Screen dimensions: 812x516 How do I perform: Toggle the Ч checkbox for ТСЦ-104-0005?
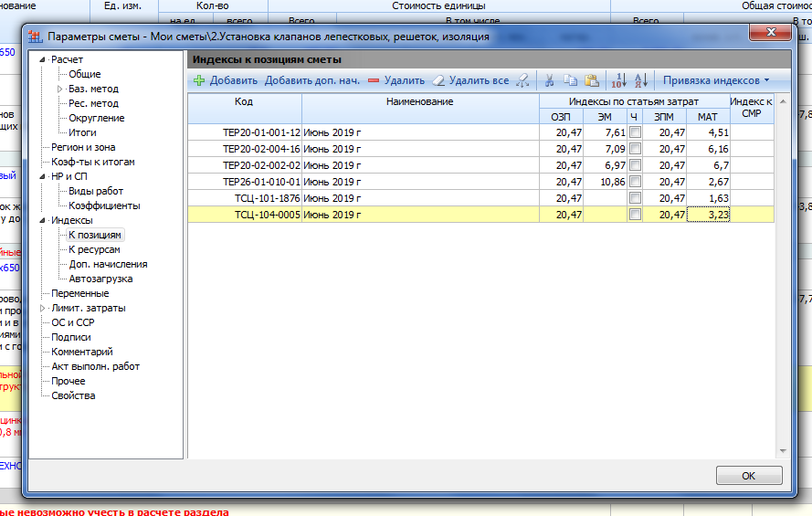click(635, 215)
